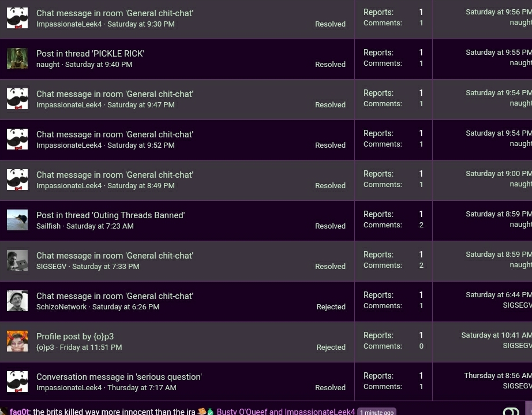The image size is (532, 415).
Task: Click Sailfish's avatar image
Action: (x=17, y=220)
